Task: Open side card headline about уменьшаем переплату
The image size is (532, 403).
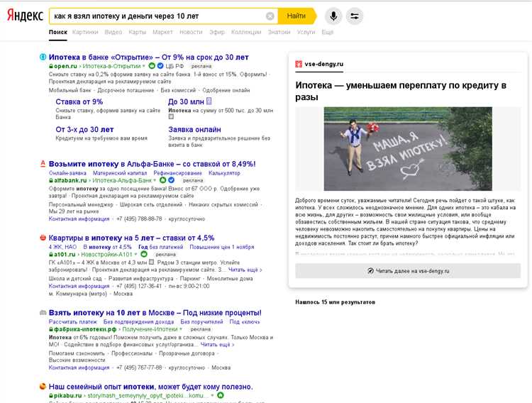Action: coord(401,91)
